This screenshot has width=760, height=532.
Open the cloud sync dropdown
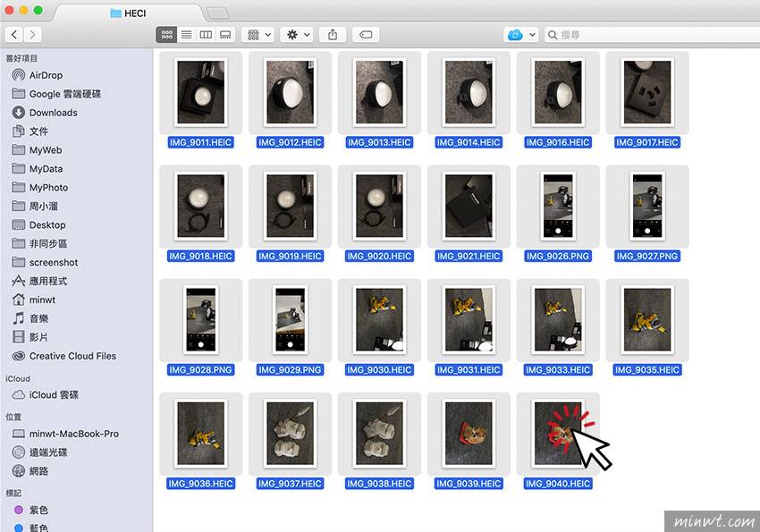pos(521,35)
